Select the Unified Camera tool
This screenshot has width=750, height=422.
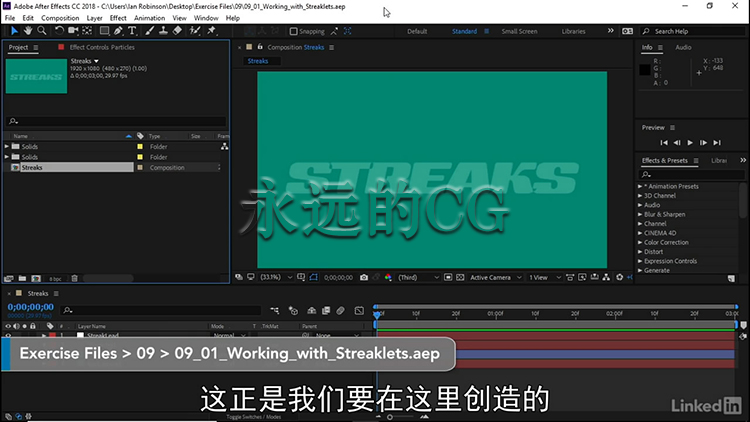pos(73,31)
